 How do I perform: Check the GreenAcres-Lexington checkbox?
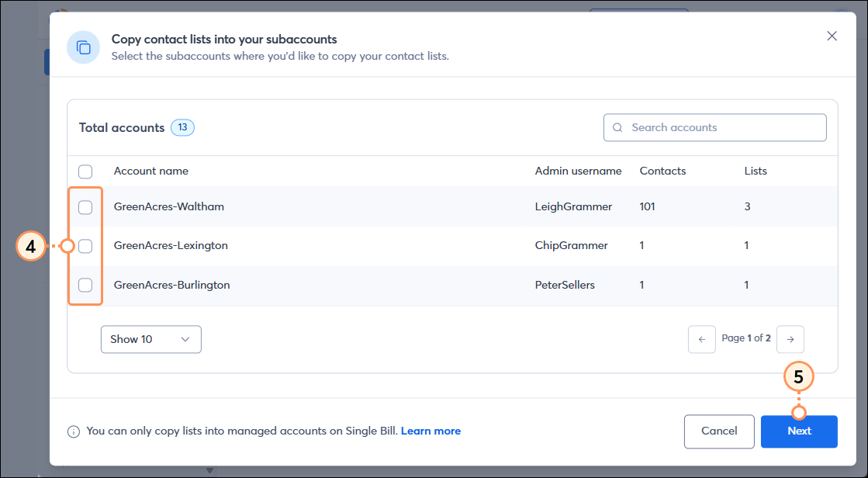tap(85, 245)
